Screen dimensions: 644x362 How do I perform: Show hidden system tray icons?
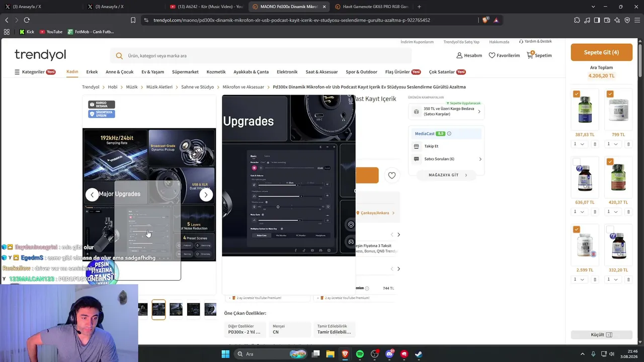coord(583,354)
